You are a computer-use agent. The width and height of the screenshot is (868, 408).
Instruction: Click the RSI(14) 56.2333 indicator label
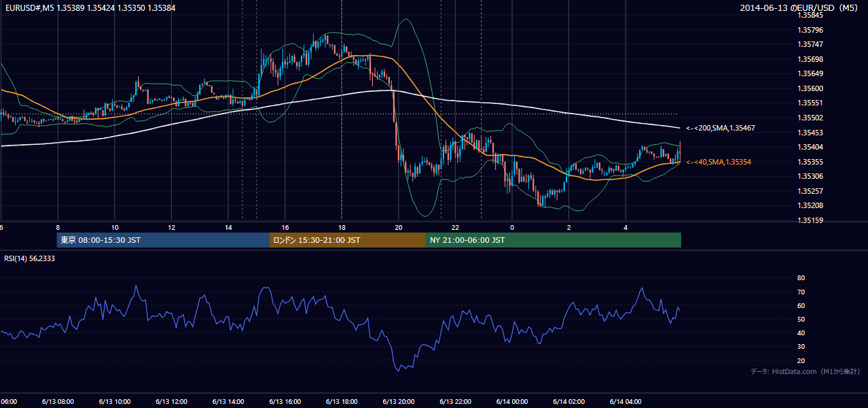point(30,258)
